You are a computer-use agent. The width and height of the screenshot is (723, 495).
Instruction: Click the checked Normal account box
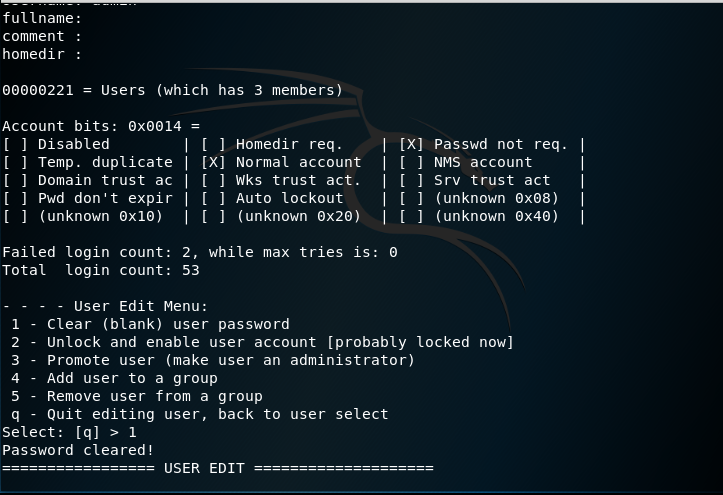[x=214, y=162]
